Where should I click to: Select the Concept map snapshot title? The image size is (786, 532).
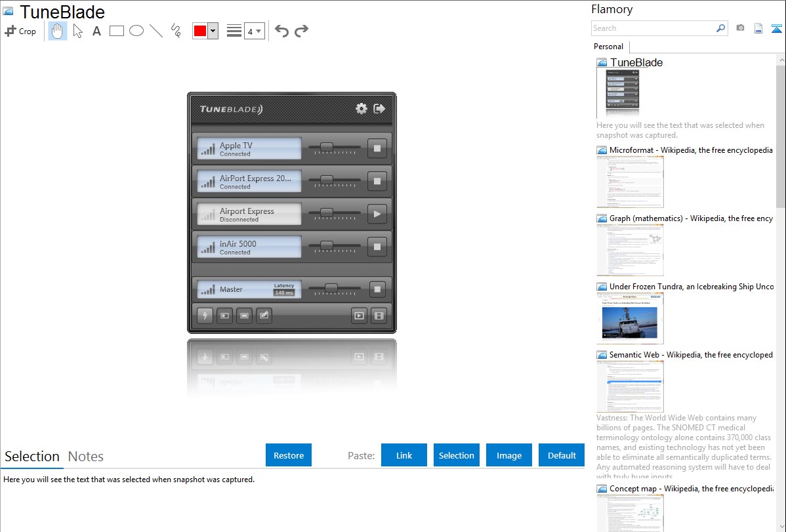coord(692,488)
